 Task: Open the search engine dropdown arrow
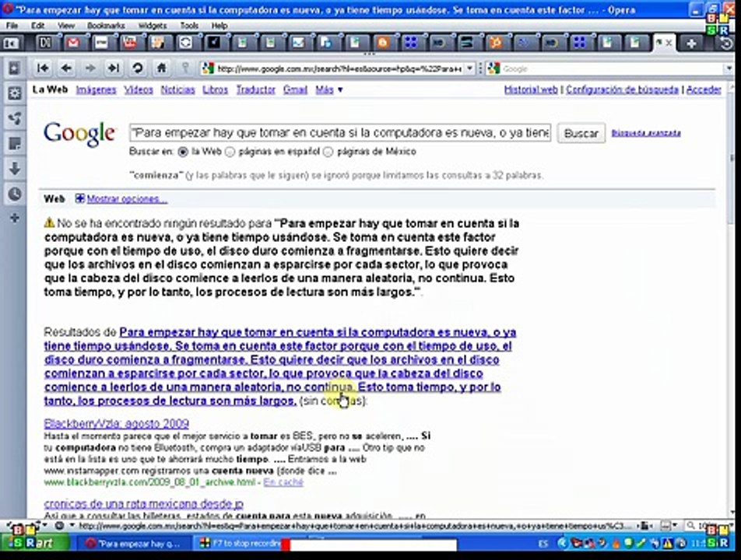(729, 69)
